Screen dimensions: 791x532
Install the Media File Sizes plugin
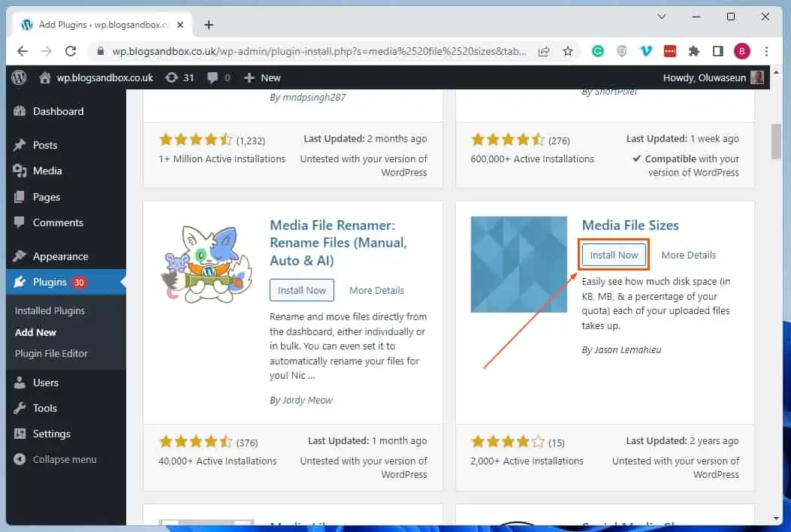(614, 255)
